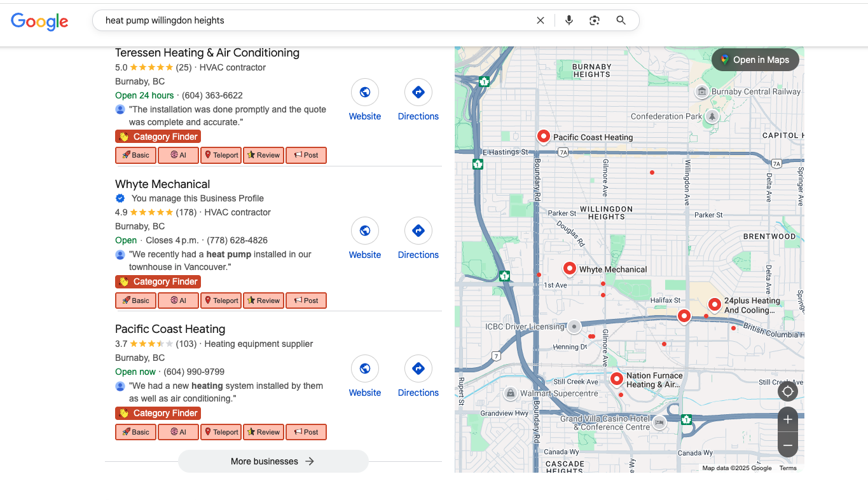
Task: Click Whyte Mechanical phone (778) 628-4826
Action: pyautogui.click(x=237, y=240)
